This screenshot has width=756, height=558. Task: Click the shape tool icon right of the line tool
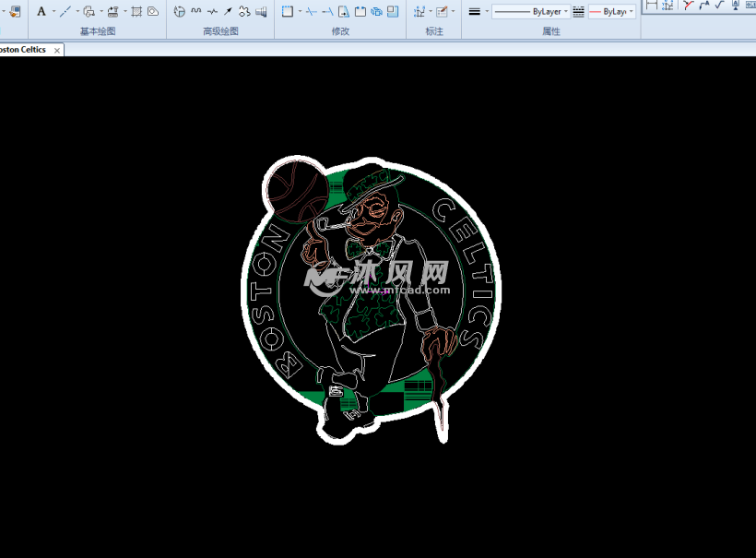pyautogui.click(x=89, y=11)
